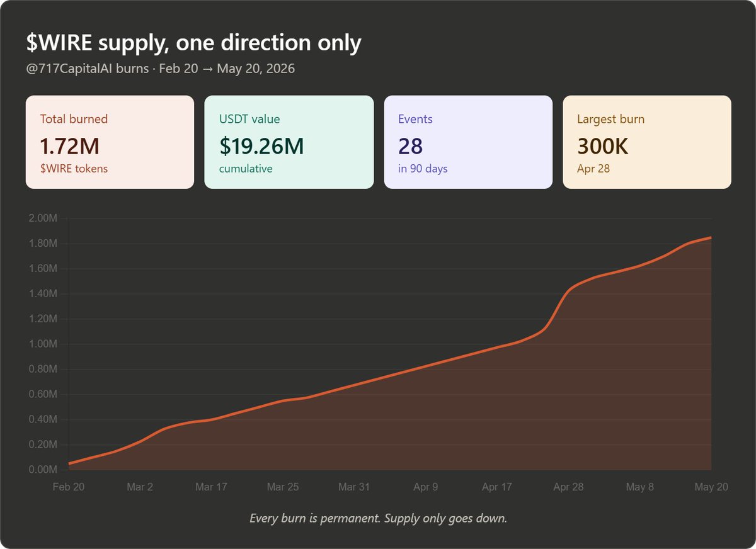This screenshot has height=549, width=756.
Task: Click the 'Apr 28' caption in Largest burn card
Action: coord(593,169)
